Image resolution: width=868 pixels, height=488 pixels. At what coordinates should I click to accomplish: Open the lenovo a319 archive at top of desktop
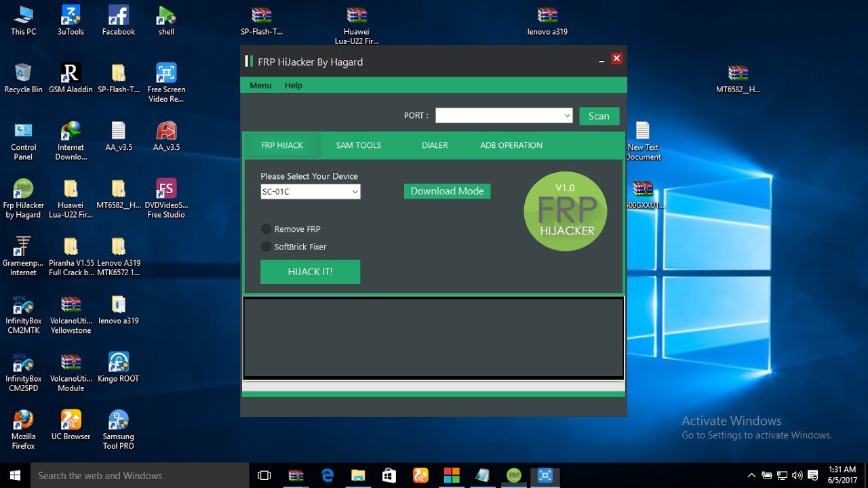click(x=547, y=20)
